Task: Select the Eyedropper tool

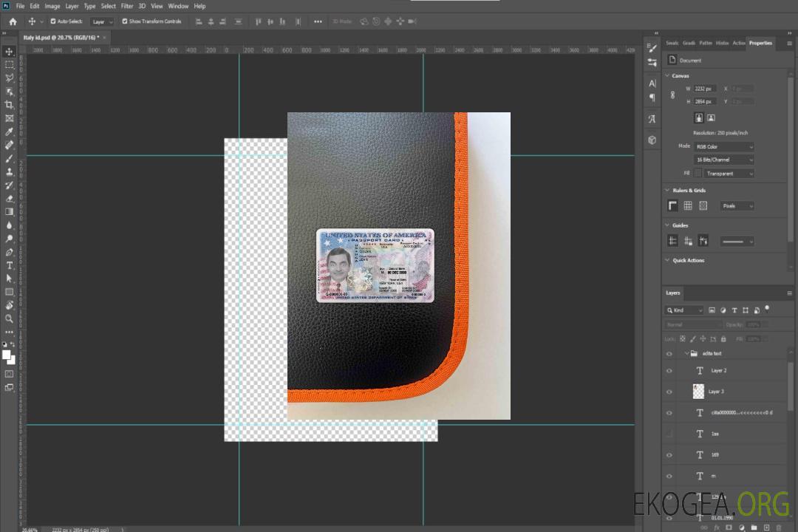Action: point(10,132)
